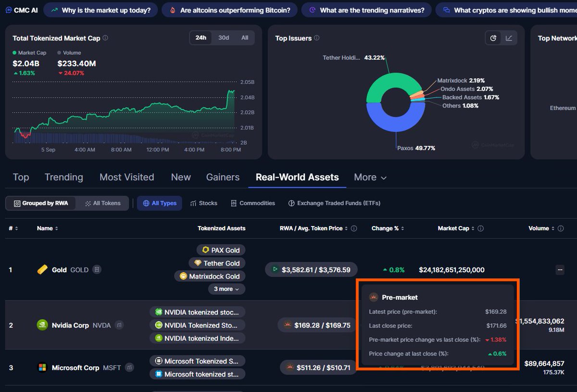Switch Top Issuers to line chart view

coord(509,38)
